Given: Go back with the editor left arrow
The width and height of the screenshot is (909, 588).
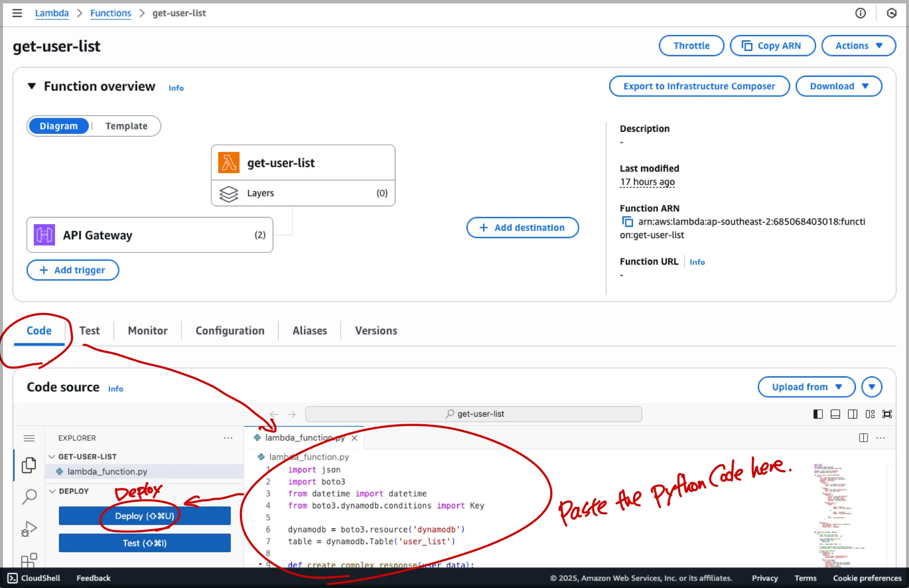Looking at the screenshot, I should 274,414.
